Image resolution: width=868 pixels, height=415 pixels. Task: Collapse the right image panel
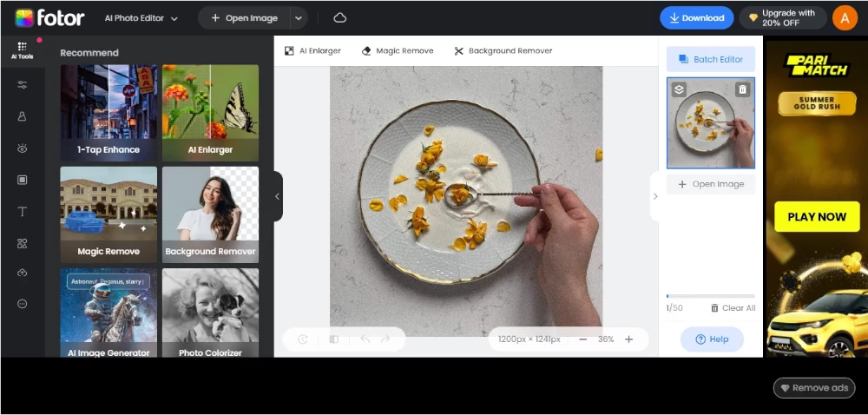(655, 196)
